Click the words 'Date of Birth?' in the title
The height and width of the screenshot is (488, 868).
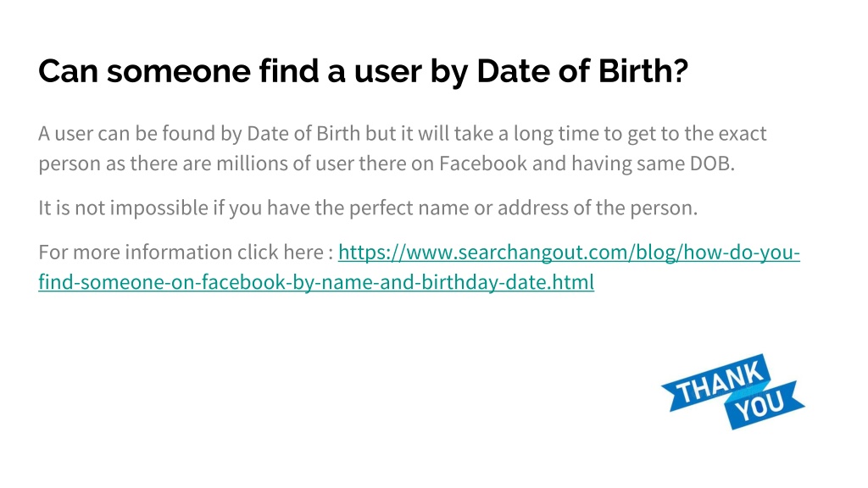(x=582, y=71)
